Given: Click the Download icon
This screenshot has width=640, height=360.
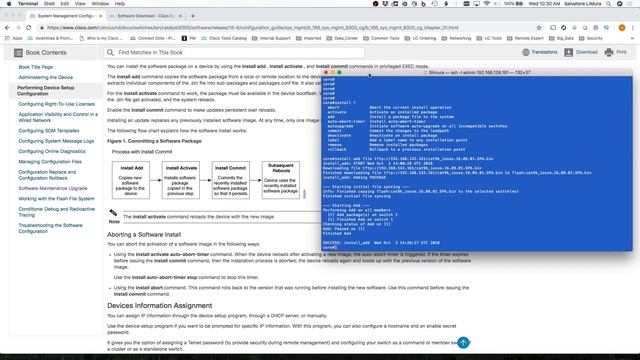Looking at the screenshot, I should [x=569, y=52].
